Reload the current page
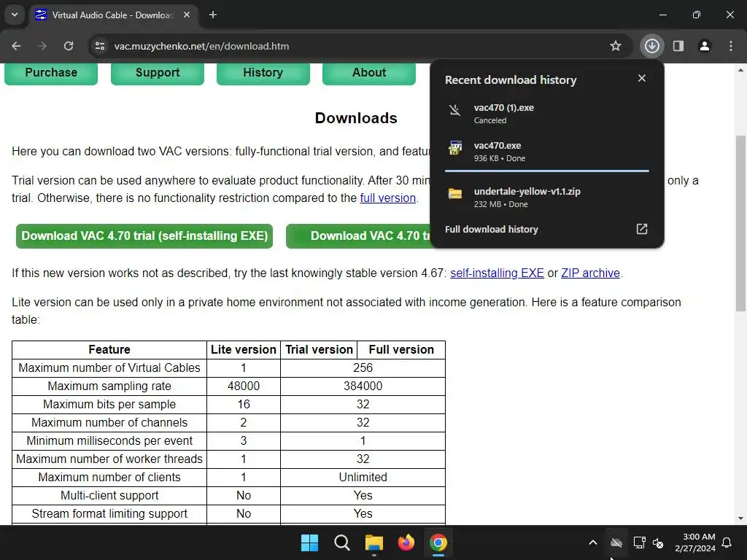Screen dimensions: 747x560 [69, 46]
